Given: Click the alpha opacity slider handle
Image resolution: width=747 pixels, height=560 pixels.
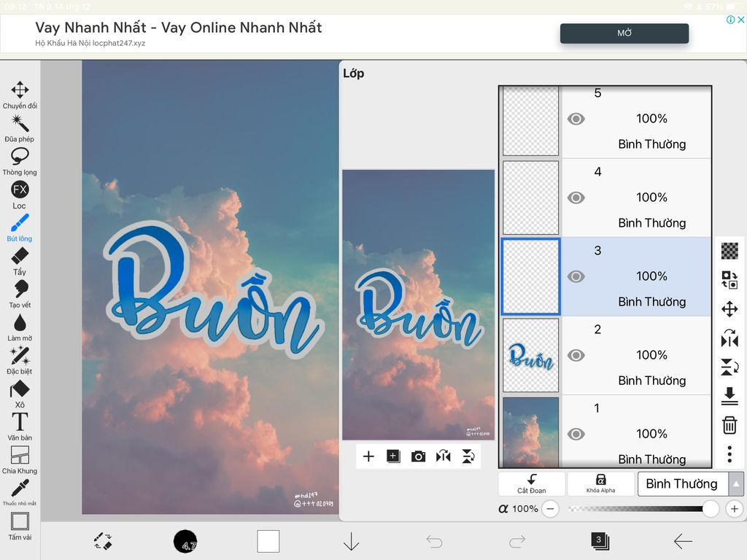Looking at the screenshot, I should click(711, 508).
